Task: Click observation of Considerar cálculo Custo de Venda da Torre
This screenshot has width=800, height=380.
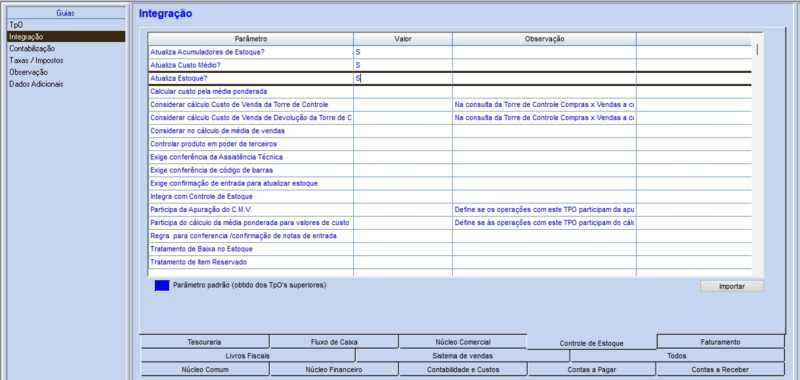Action: tap(544, 105)
